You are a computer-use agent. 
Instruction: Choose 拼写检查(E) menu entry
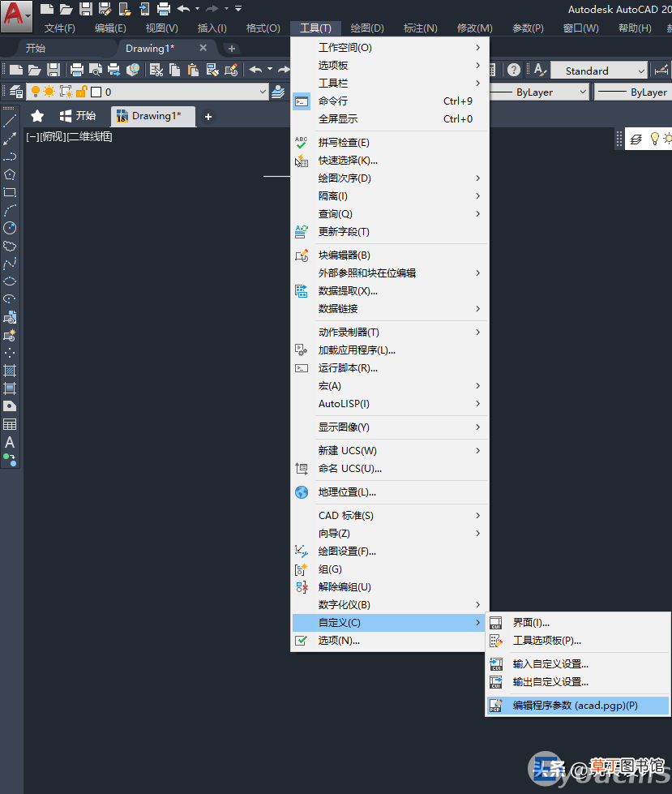coord(390,143)
